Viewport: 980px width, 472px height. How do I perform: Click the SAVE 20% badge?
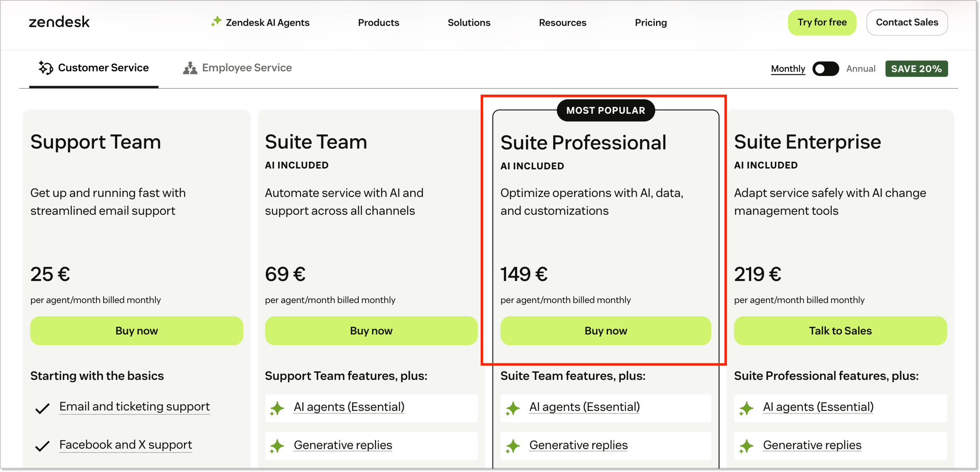click(x=916, y=68)
